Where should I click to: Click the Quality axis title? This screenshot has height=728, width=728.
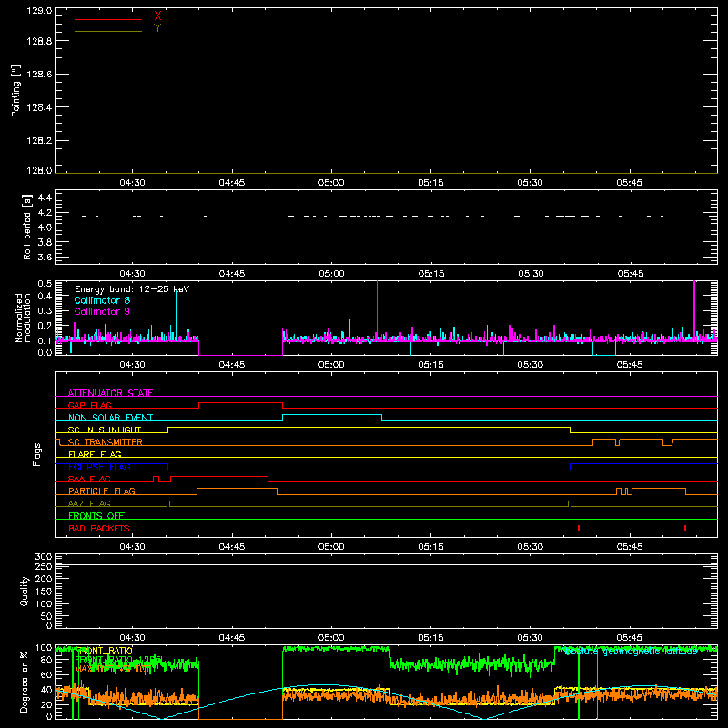(x=25, y=591)
